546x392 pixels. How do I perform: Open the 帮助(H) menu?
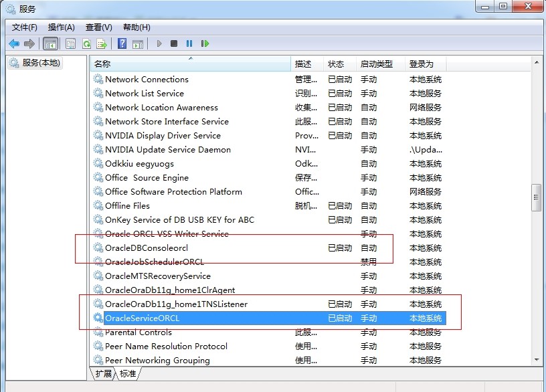coord(137,27)
